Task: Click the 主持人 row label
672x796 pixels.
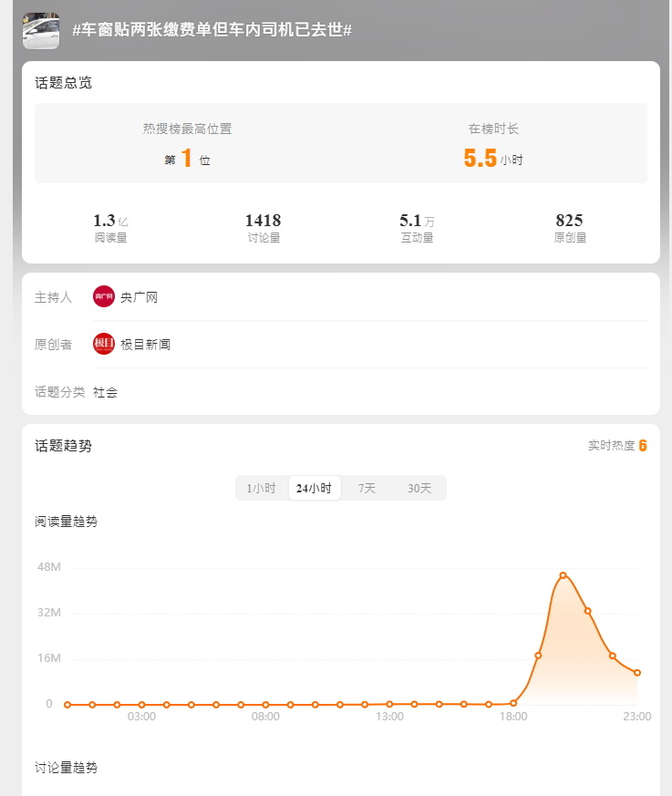Action: (53, 297)
